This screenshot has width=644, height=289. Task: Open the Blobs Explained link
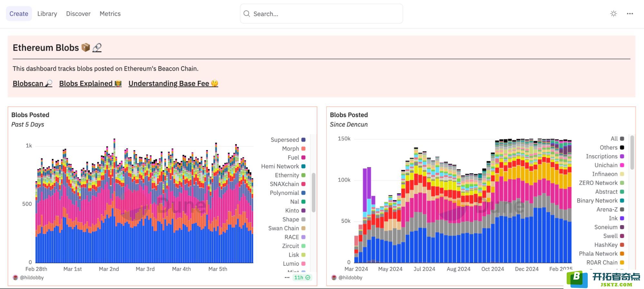(90, 84)
